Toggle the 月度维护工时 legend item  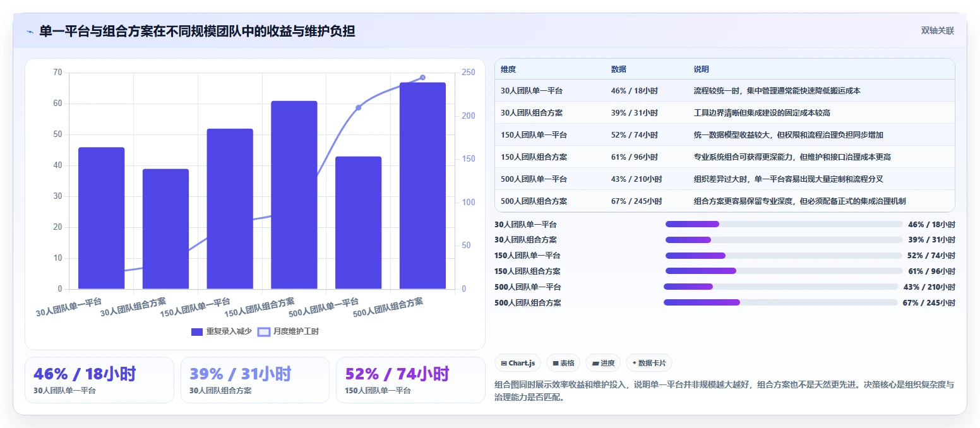(x=288, y=331)
